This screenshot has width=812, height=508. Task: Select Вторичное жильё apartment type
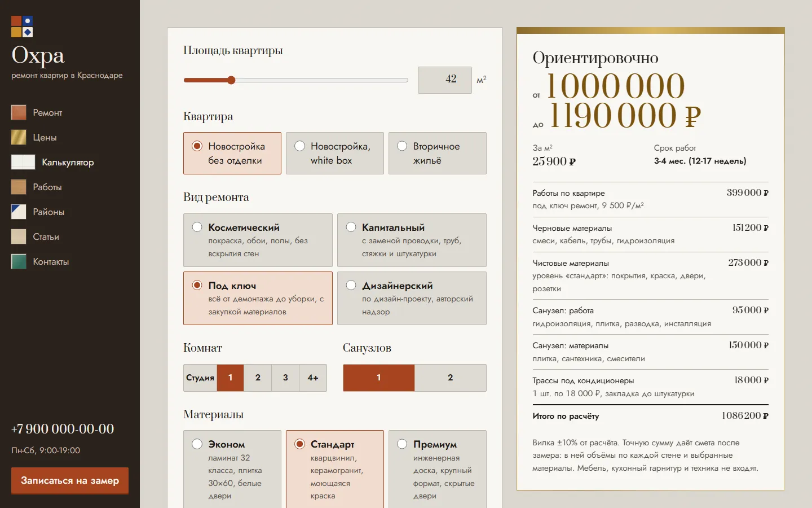(x=438, y=153)
